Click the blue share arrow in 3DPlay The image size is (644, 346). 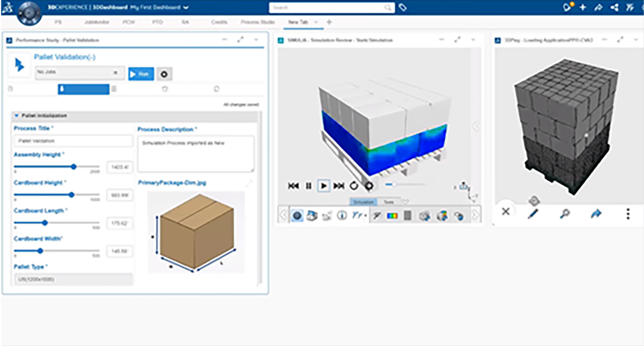click(596, 213)
